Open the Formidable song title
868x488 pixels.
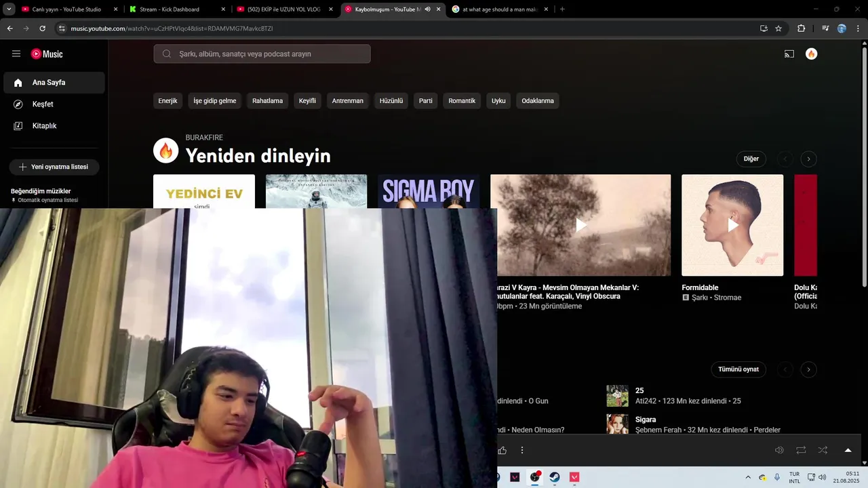pos(700,287)
